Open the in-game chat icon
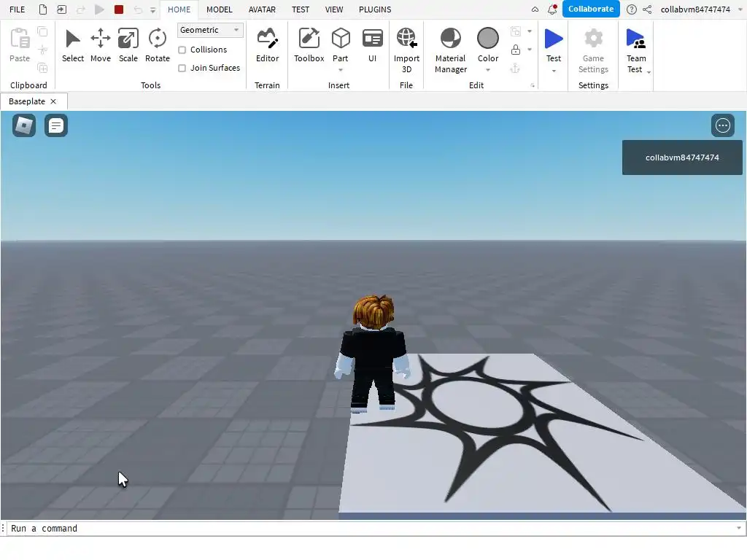Viewport: 747px width, 560px height. click(56, 125)
